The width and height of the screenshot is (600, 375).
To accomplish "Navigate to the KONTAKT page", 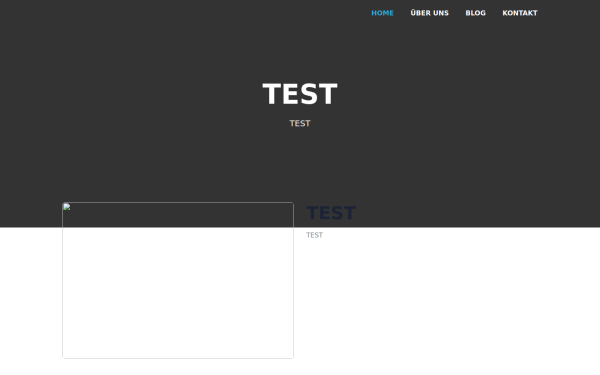I will click(x=520, y=13).
